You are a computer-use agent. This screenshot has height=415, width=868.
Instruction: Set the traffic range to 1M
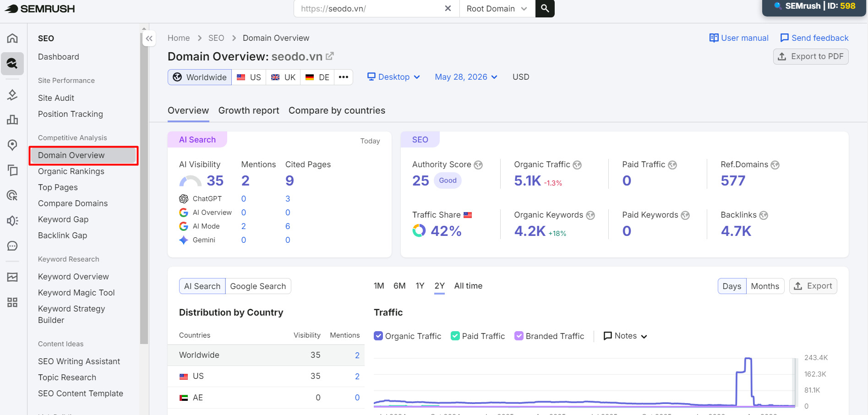click(x=379, y=286)
